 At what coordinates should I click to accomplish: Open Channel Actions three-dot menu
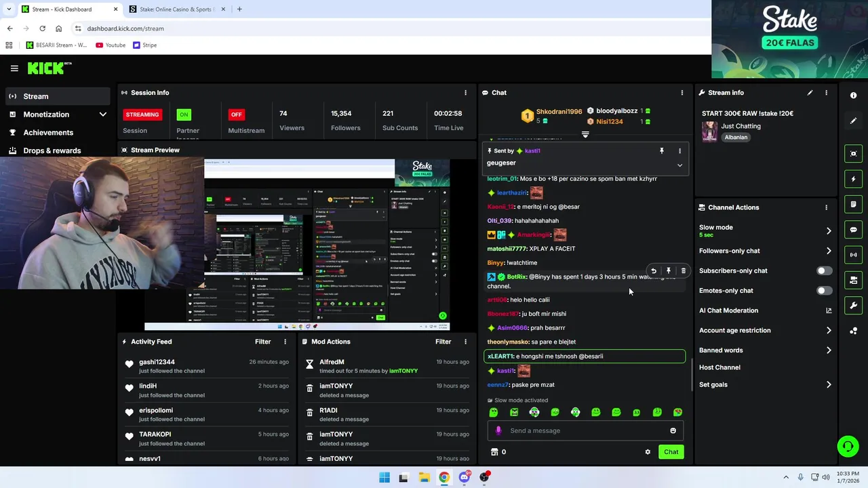[x=826, y=207]
